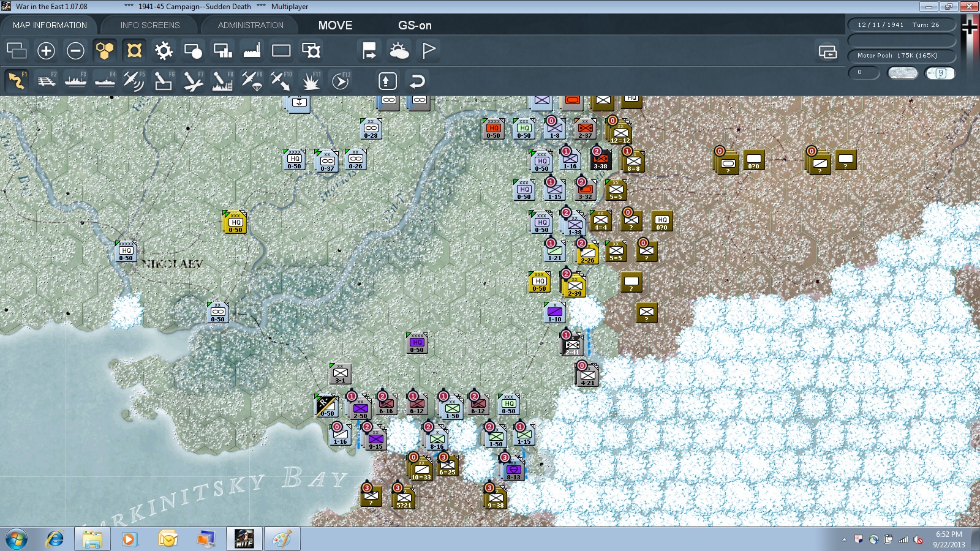Viewport: 980px width, 551px height.
Task: Open WITE game in Windows taskbar
Action: coord(244,539)
